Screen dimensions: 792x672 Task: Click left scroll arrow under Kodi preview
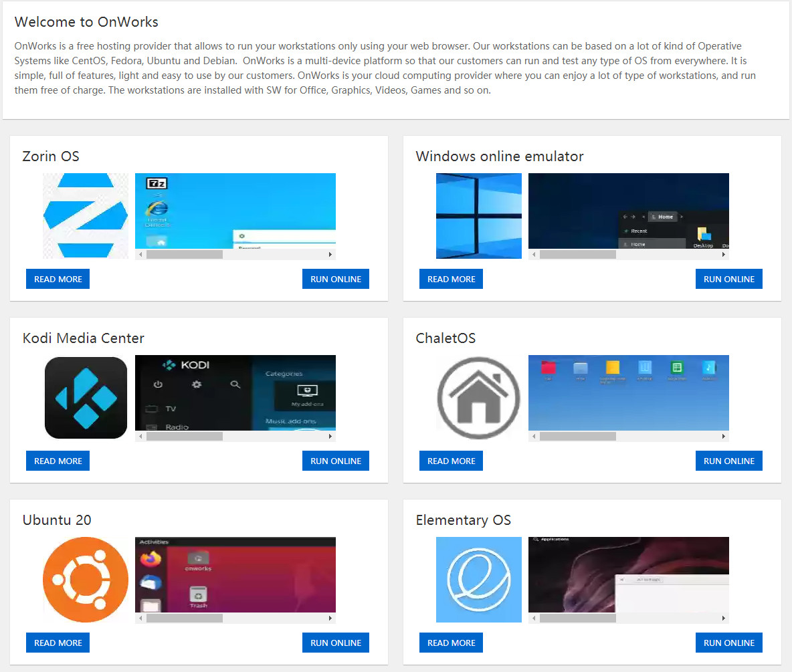(x=140, y=436)
